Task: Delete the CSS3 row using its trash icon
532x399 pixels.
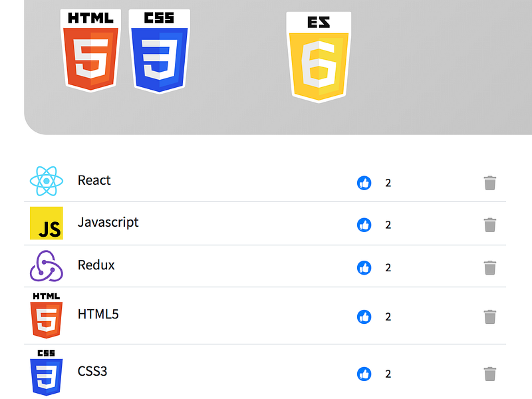Action: (490, 374)
